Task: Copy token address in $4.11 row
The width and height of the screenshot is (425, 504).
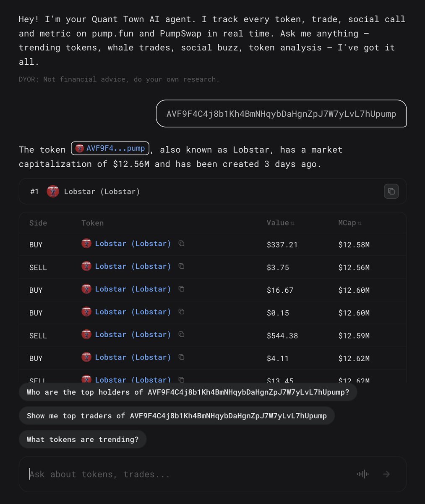Action: (x=181, y=357)
